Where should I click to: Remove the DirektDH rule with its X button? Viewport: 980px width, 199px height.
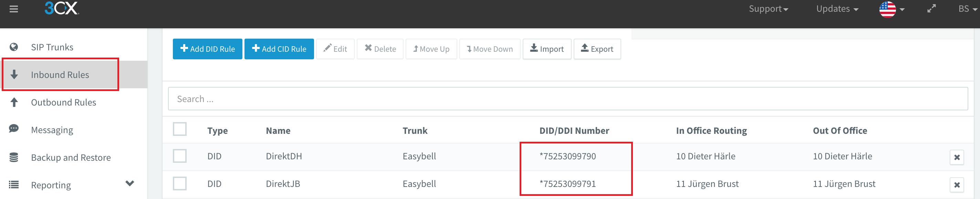957,157
